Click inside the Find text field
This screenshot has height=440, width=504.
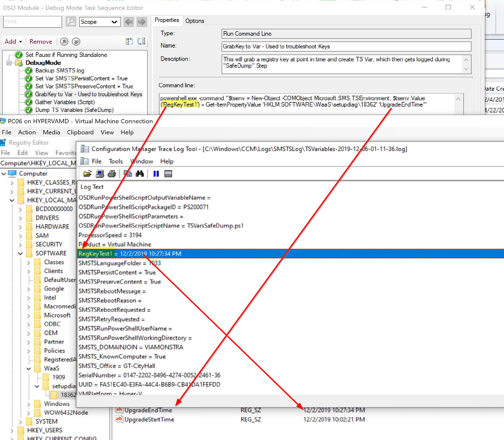pos(32,22)
